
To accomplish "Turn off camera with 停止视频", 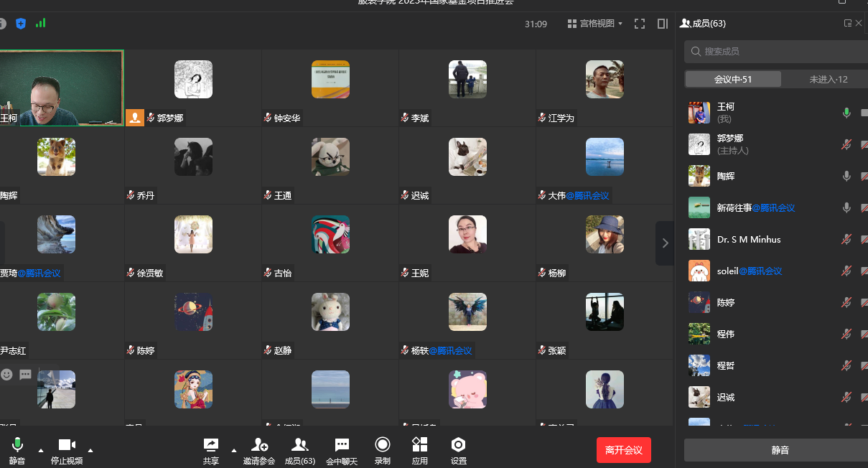I will 67,451.
